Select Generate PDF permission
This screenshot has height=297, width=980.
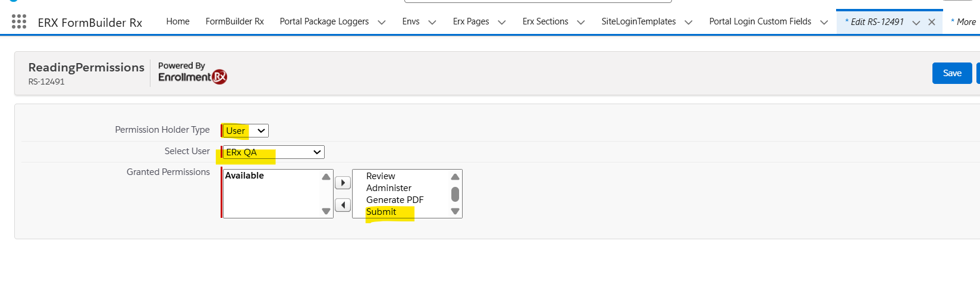(x=395, y=200)
